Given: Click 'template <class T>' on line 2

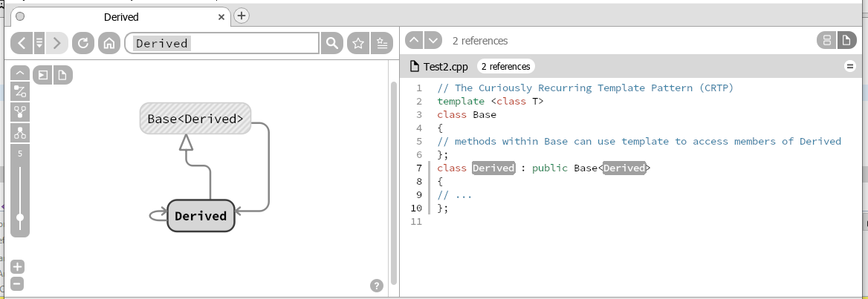Looking at the screenshot, I should 490,101.
